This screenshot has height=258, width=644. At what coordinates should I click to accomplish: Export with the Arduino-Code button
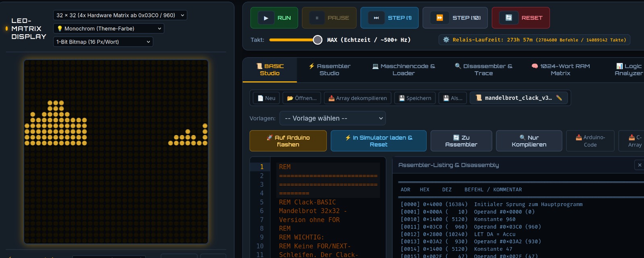590,141
